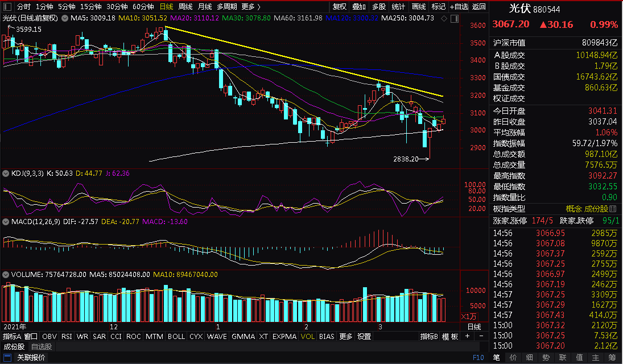Viewport: 623px width, 364px height.
Task: Open the KDJ indicator dropdown arrow
Action: (x=6, y=173)
